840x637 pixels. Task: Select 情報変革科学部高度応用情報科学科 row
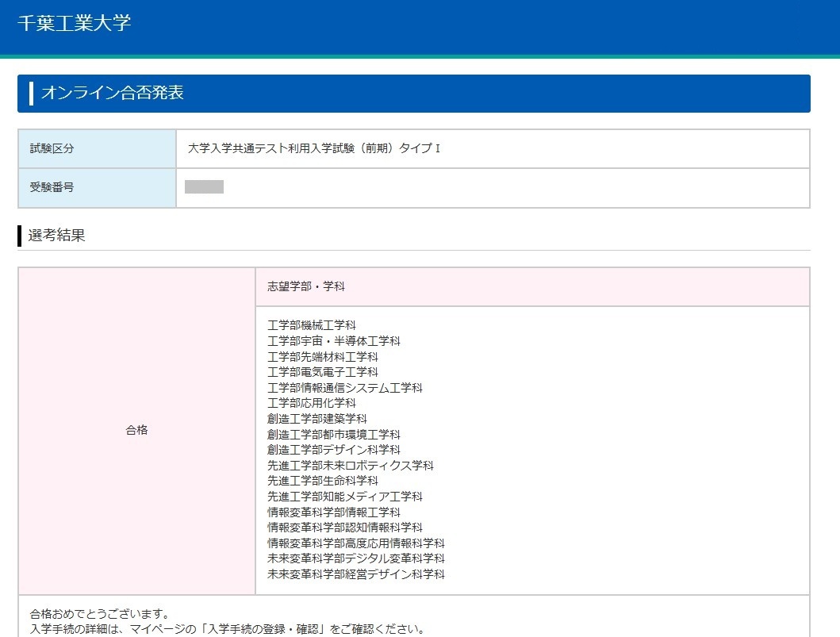pos(355,543)
